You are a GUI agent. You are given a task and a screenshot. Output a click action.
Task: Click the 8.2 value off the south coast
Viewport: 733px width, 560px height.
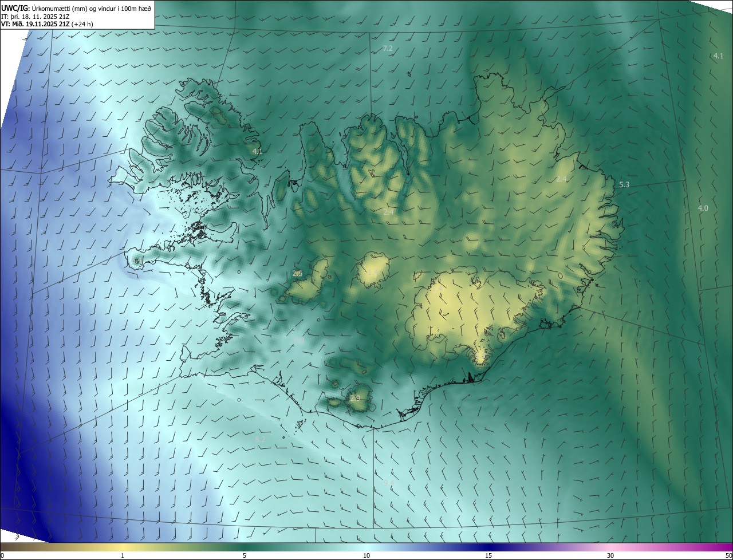(260, 439)
